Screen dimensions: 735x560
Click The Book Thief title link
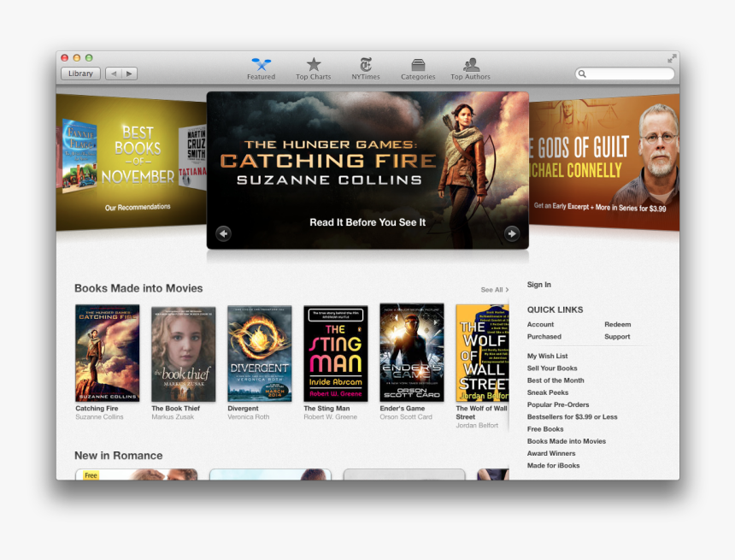coord(176,409)
